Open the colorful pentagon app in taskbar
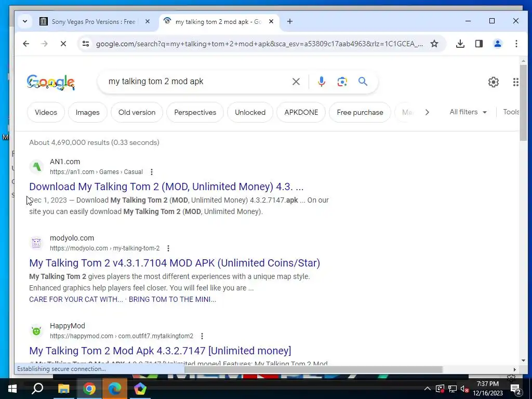 click(140, 389)
